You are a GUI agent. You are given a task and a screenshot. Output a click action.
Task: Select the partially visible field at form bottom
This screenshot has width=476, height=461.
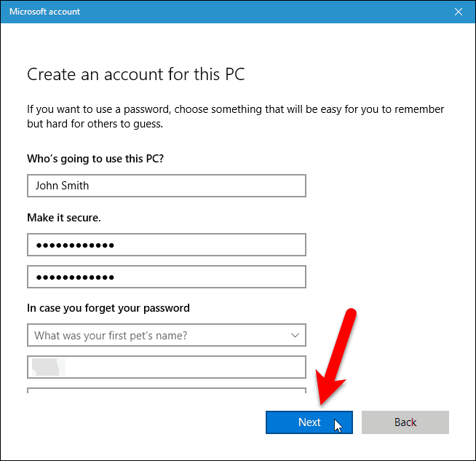pyautogui.click(x=167, y=390)
